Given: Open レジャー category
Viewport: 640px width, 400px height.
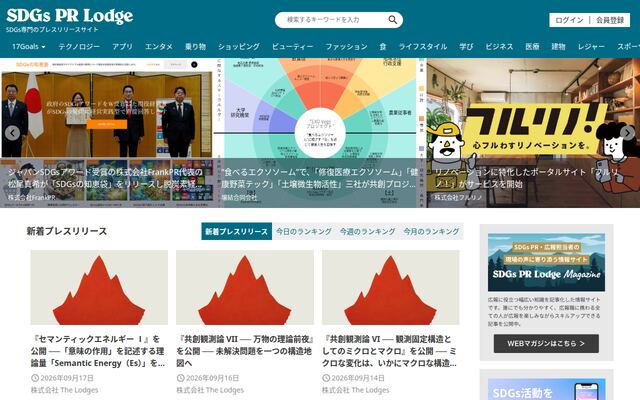Looking at the screenshot, I should (x=591, y=47).
